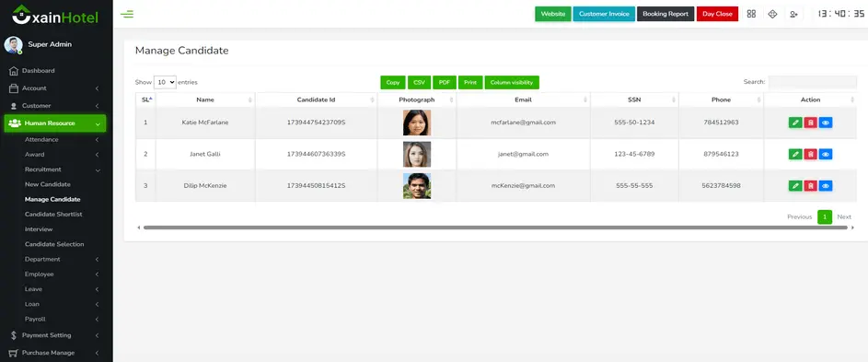Open the user profile icon in the top bar
Viewport: 868px width, 362px height.
point(793,15)
